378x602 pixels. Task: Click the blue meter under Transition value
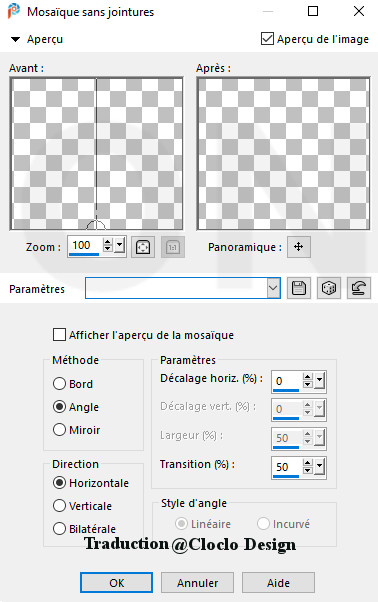(x=286, y=476)
